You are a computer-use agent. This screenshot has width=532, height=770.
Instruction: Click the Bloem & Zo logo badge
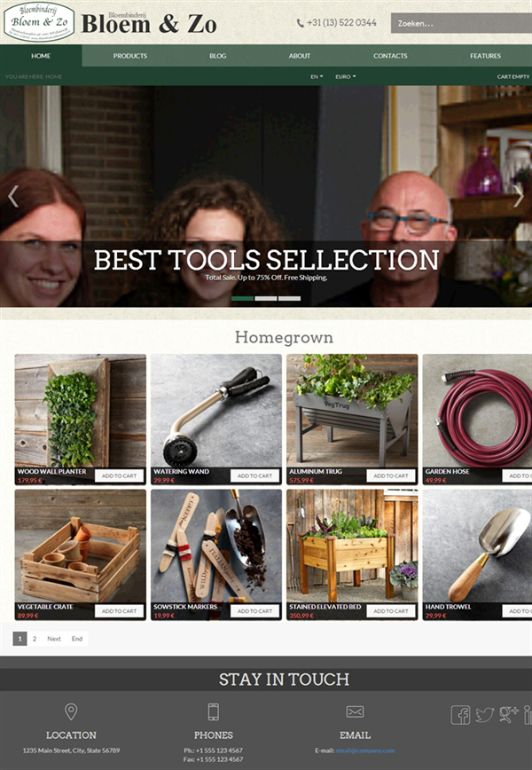(x=39, y=22)
